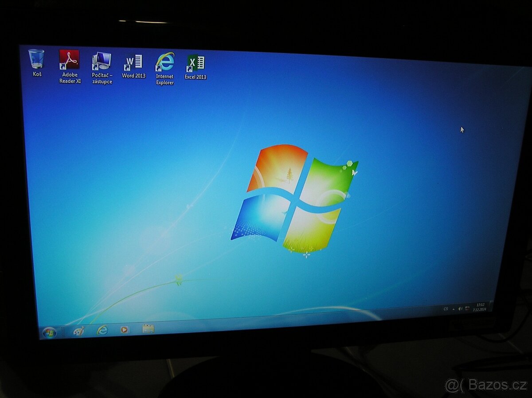532x398 pixels.
Task: Open the network tray icon
Action: point(467,308)
